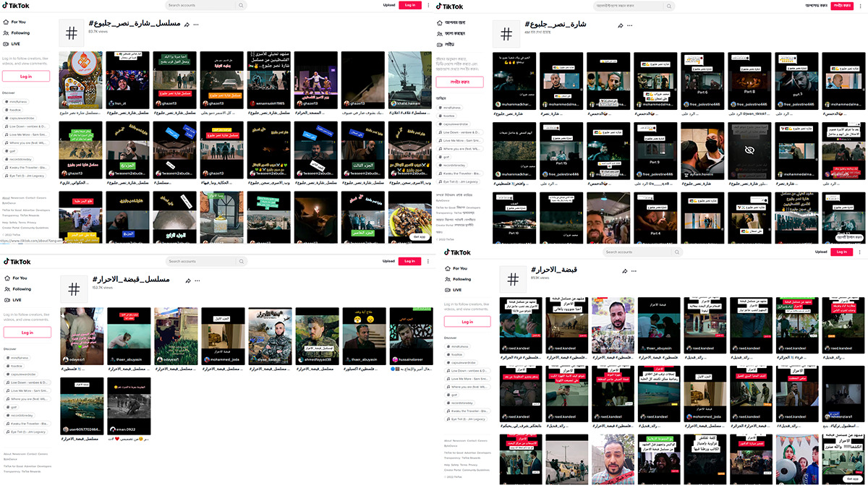Screen dimensions: 868x488
Task: Click the red login button on the Bengali page
Action: point(841,5)
